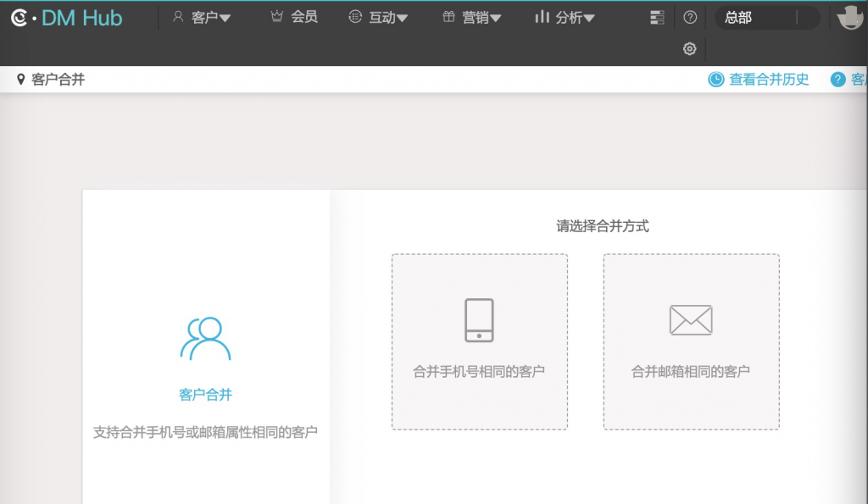Screen dimensions: 868x504
Task: Click the clock icon next to 查看合并历史
Action: coord(716,80)
